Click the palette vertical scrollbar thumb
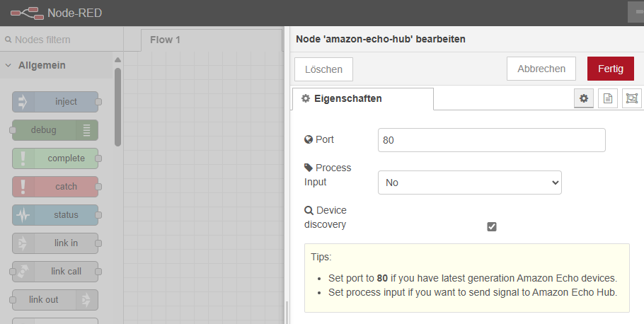Screen dimensions: 644x324 [x=118, y=108]
